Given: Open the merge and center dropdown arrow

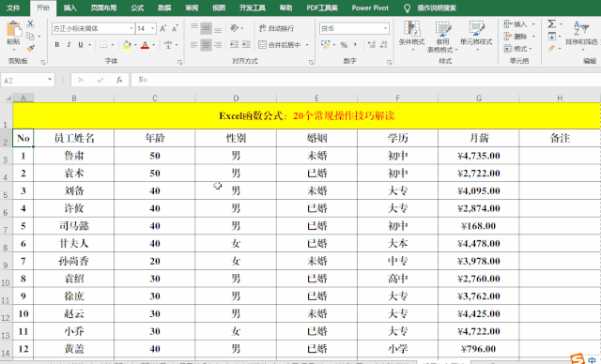Looking at the screenshot, I should click(x=307, y=45).
